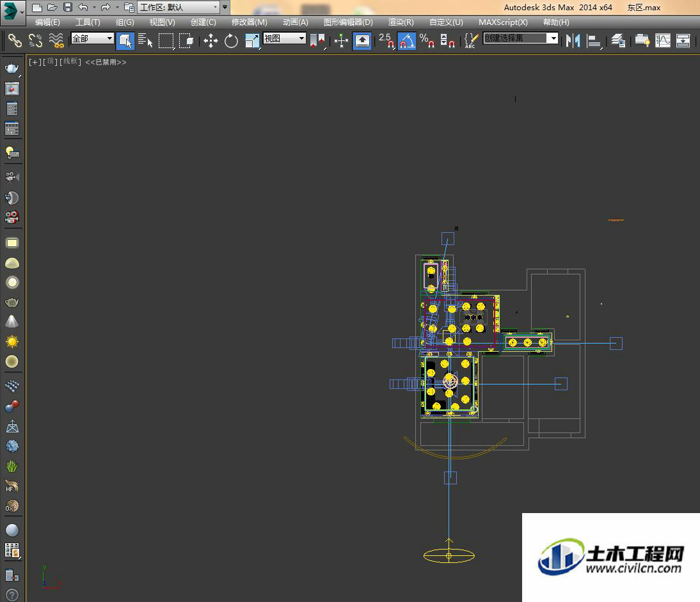Open the 图形编辑器(D) menu
Screen dimensions: 700x602
tap(348, 22)
